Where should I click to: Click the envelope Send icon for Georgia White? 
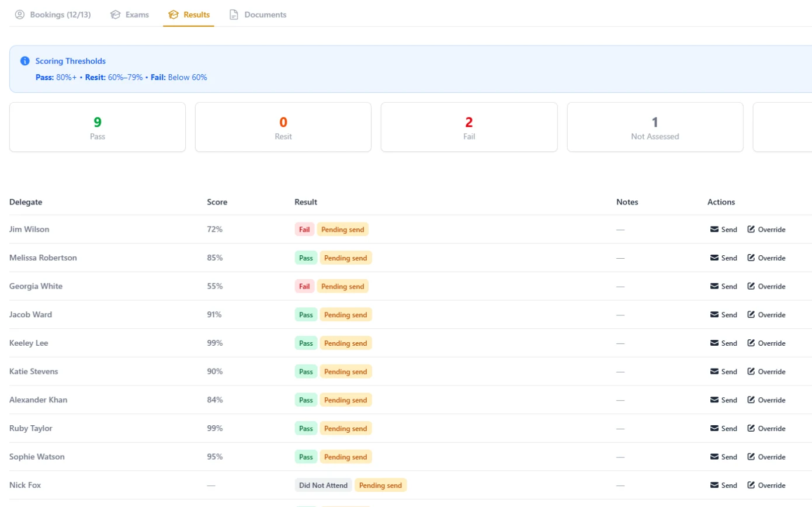(x=714, y=286)
